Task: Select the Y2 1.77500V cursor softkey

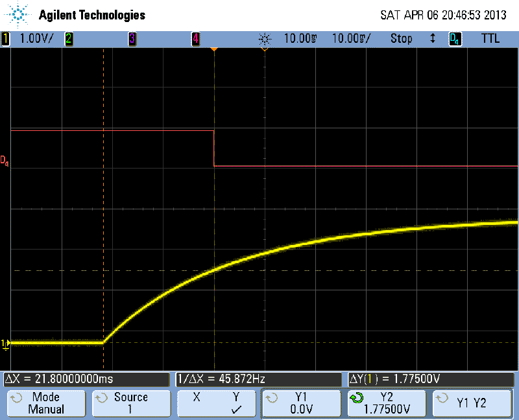Action: tap(387, 403)
